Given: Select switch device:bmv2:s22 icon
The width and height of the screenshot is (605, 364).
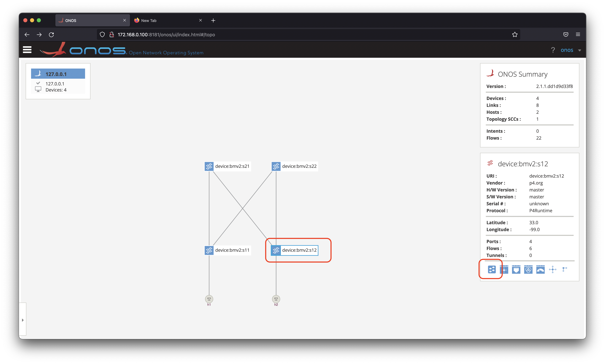Looking at the screenshot, I should coord(276,166).
